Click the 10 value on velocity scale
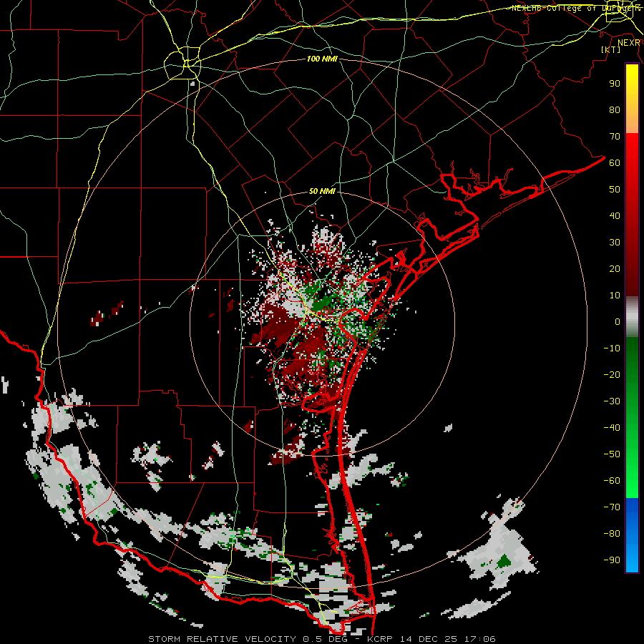 coord(615,296)
